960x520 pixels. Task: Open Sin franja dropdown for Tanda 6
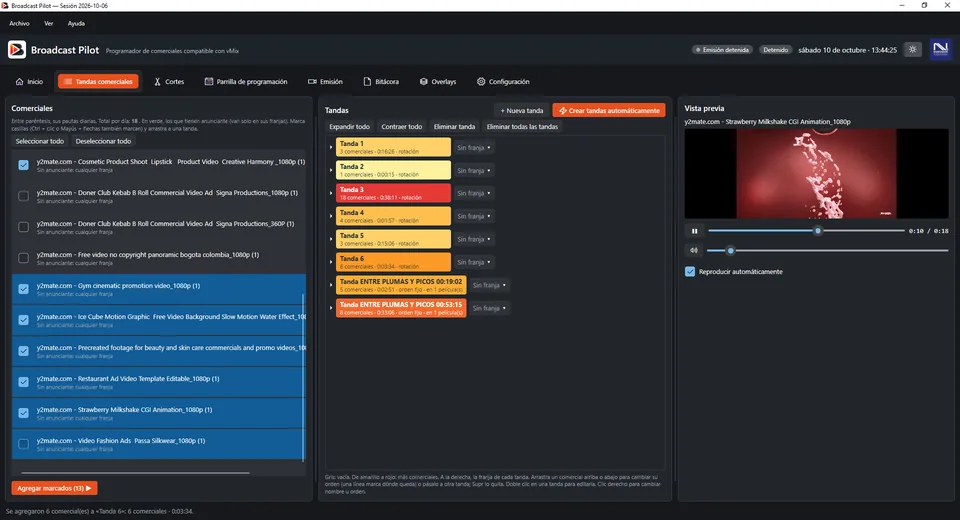point(474,262)
